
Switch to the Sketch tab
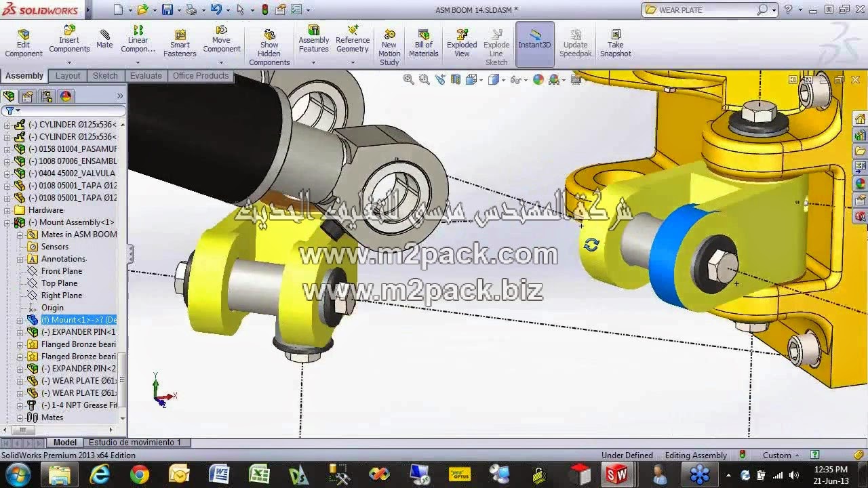pos(105,76)
